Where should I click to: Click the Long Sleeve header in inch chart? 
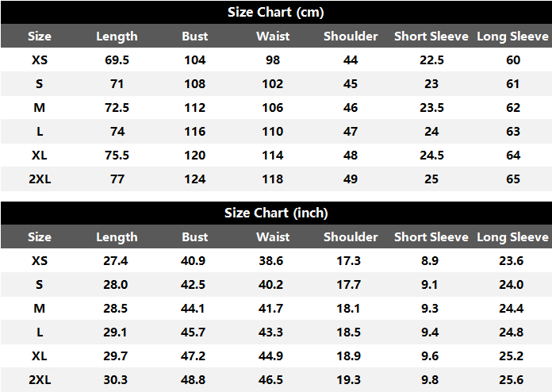512,237
